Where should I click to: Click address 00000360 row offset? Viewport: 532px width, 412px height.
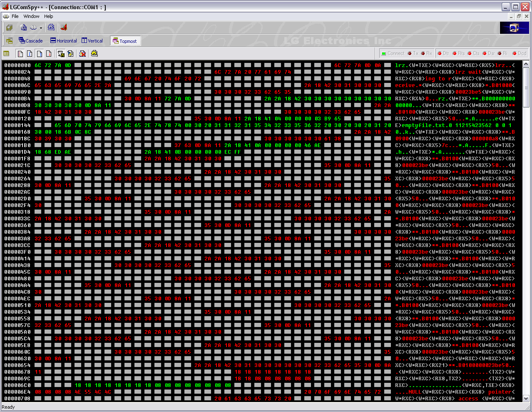tap(17, 225)
